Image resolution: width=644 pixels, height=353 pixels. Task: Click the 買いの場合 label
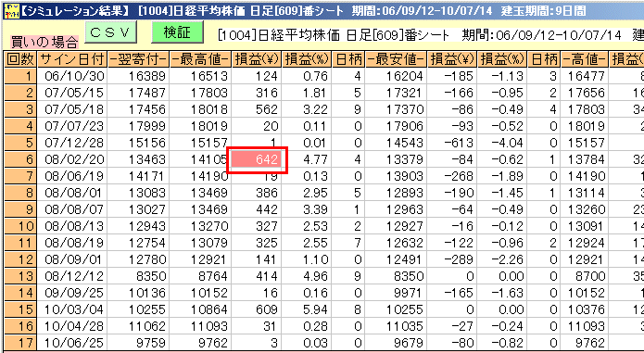point(44,41)
